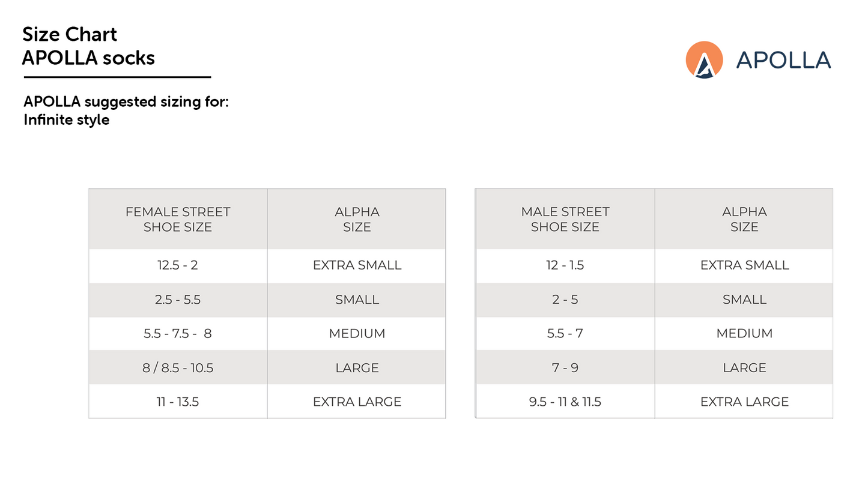The image size is (868, 488).
Task: Click the female 8 / 8.5 - 10.5 cell
Action: click(x=178, y=367)
